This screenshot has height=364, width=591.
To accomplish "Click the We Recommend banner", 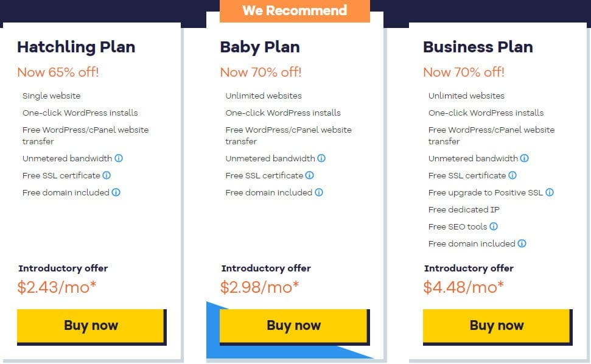I will [x=295, y=10].
